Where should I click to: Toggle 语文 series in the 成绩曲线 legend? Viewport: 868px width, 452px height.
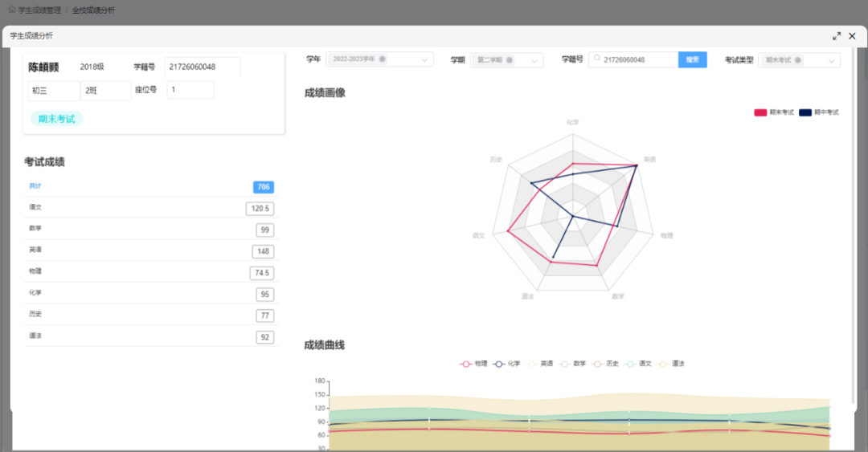pos(637,364)
